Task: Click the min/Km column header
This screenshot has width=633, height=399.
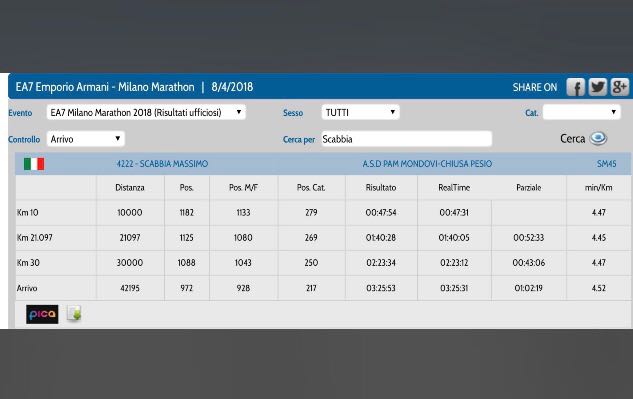Action: click(x=598, y=187)
